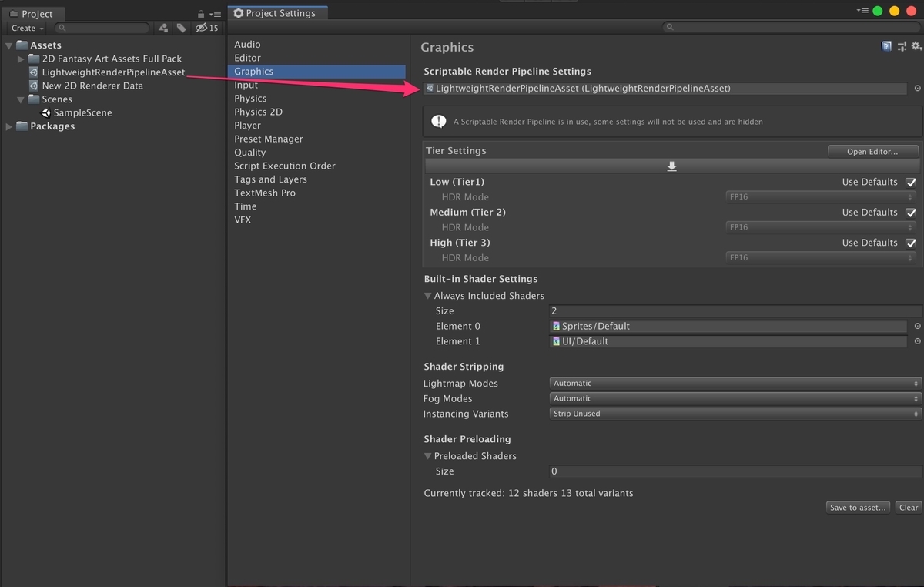Collapse Always Included Shaders list
Viewport: 924px width, 587px height.
pyautogui.click(x=427, y=296)
